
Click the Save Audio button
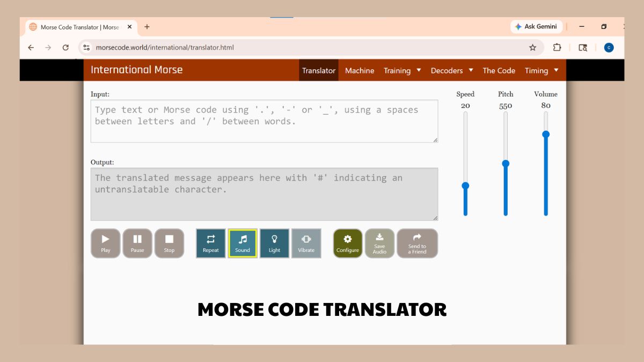pos(379,243)
